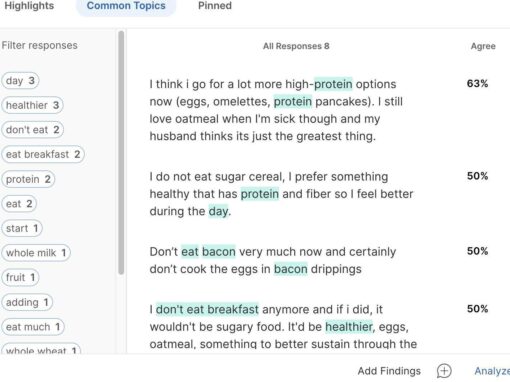Filter responses by 'day' topic chip

point(20,81)
